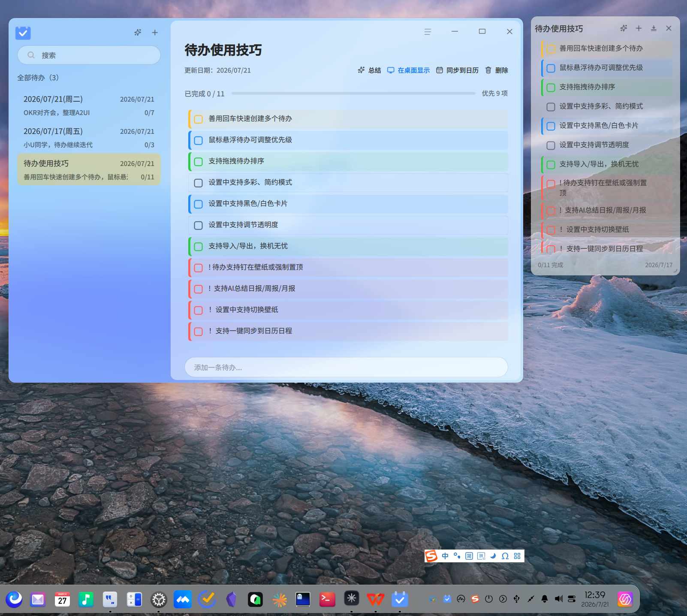Viewport: 687px width, 616px height.
Task: Click the notification bell in tray
Action: [545, 599]
